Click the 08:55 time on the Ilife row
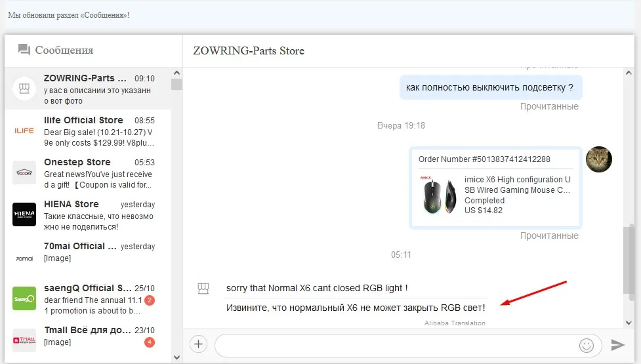641x364 pixels. (x=145, y=121)
